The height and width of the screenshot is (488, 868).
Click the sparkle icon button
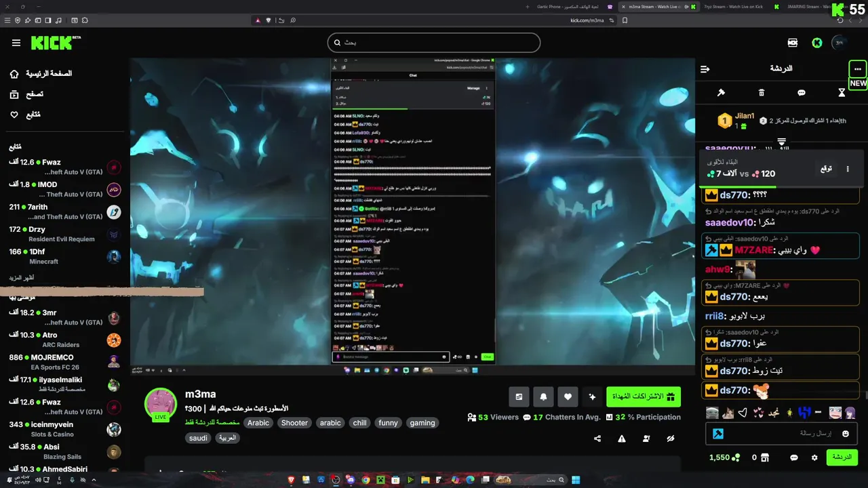592,396
